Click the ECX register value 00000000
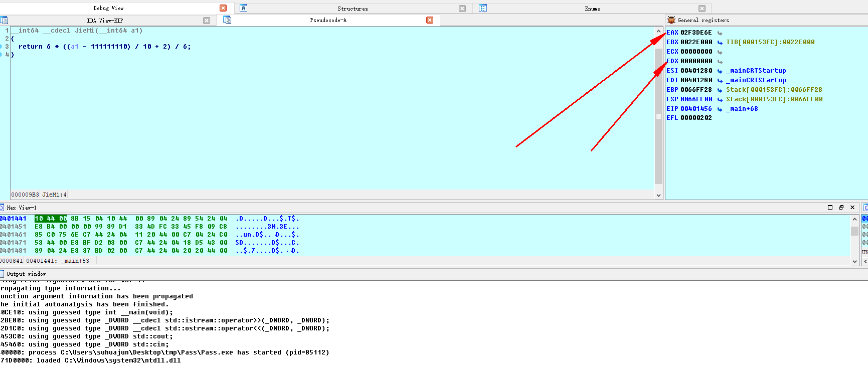Screen dimensions: 868x365 click(x=696, y=52)
